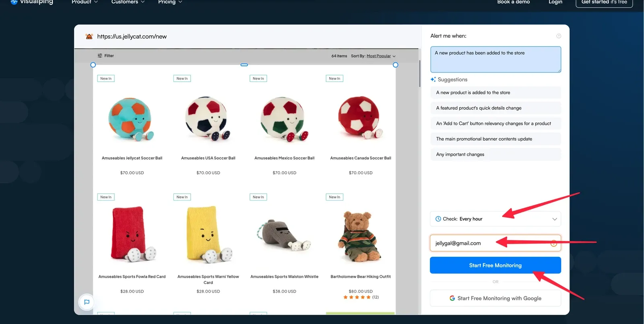Click the Amuseables USA Soccer Ball image

(208, 119)
